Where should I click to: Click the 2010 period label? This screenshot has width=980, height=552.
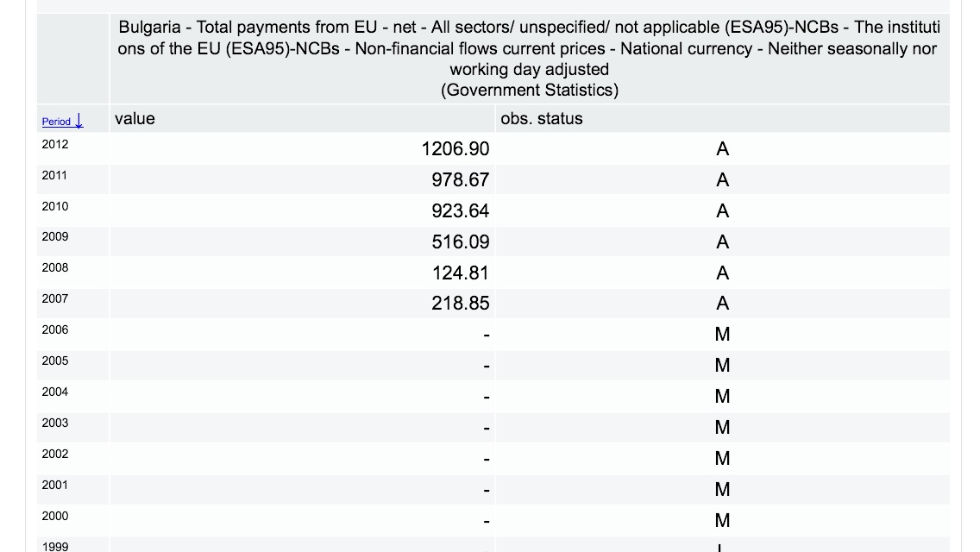(x=54, y=206)
